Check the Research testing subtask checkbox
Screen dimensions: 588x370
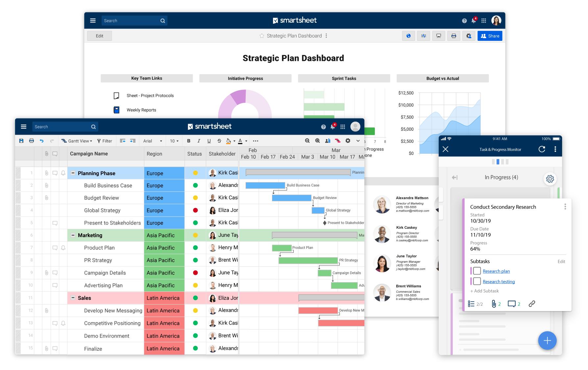(477, 281)
